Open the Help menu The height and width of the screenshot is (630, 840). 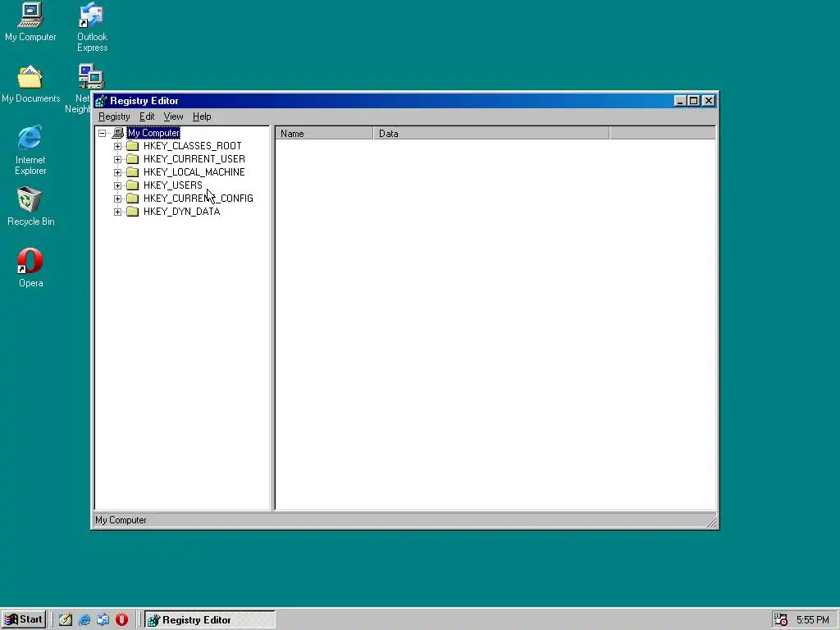tap(202, 116)
